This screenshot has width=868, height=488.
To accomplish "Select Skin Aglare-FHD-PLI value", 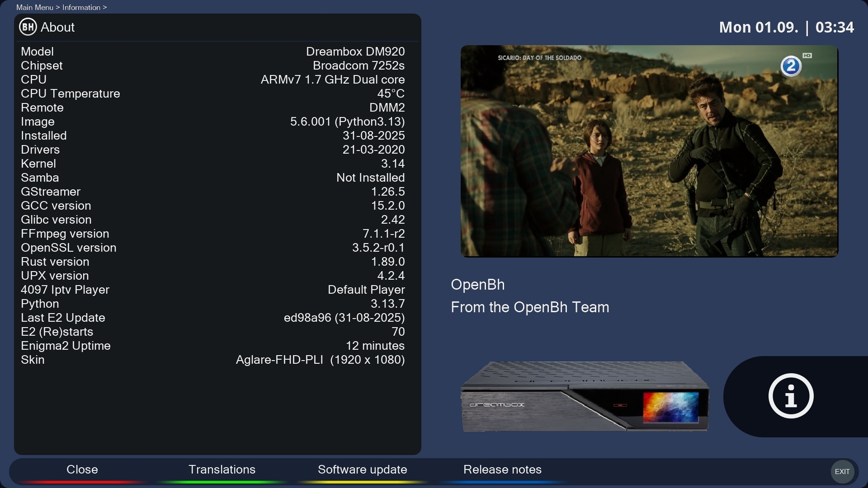I will (x=320, y=360).
